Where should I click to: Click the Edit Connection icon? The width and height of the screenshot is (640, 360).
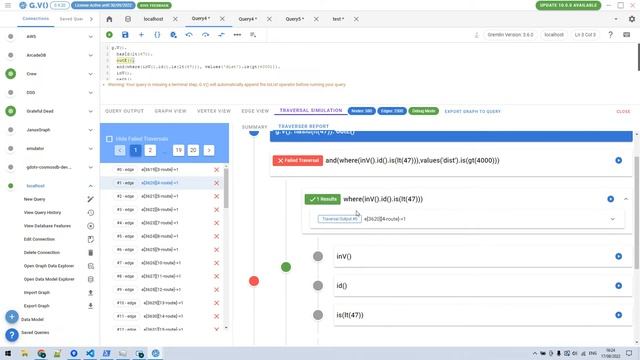[91, 239]
